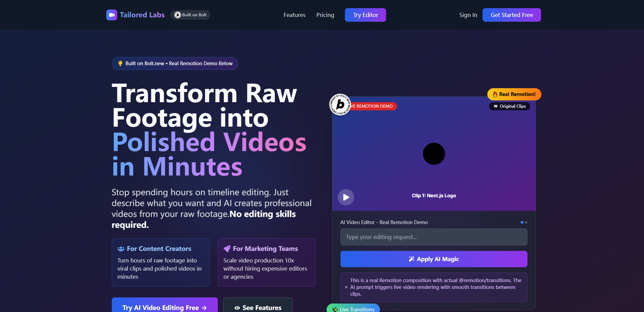The width and height of the screenshot is (644, 312).
Task: Click the editing request input field
Action: coord(434,237)
